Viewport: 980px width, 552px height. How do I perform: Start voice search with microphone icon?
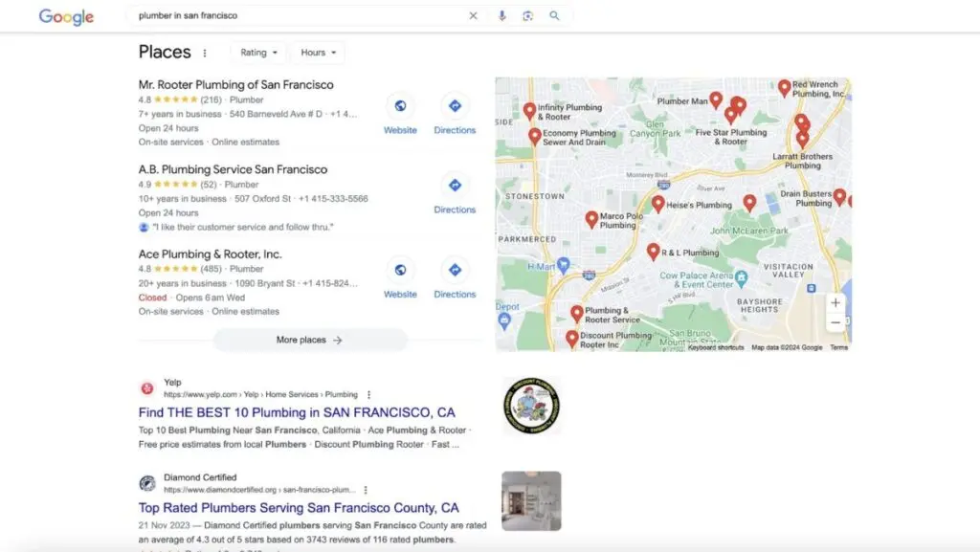tap(501, 16)
